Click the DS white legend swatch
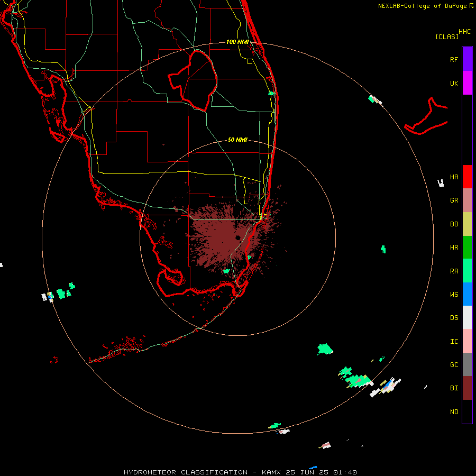The width and height of the screenshot is (476, 476). (x=467, y=317)
